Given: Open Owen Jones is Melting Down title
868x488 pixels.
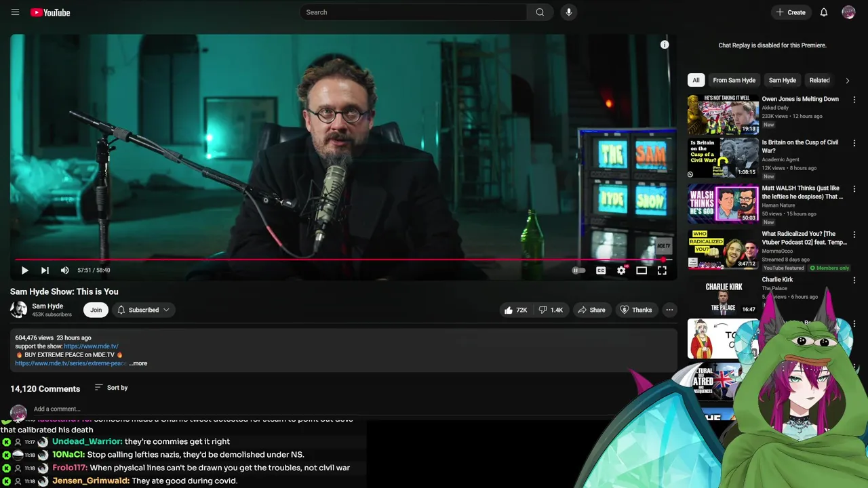Looking at the screenshot, I should [800, 99].
